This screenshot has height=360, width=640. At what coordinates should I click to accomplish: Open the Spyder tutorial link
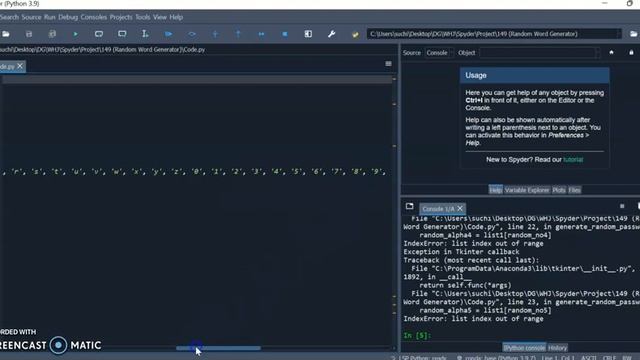tap(573, 160)
